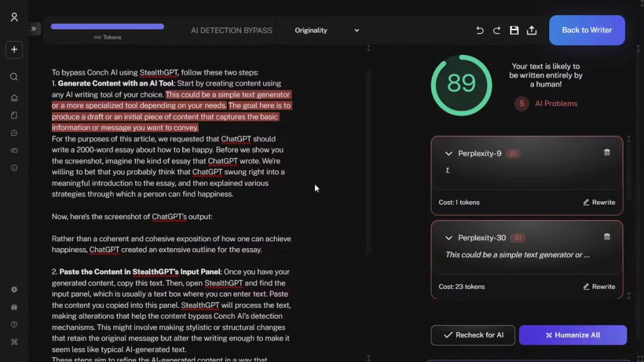Click 'Your text is likely to be written' message
Screen dimensions: 644x362
click(546, 75)
